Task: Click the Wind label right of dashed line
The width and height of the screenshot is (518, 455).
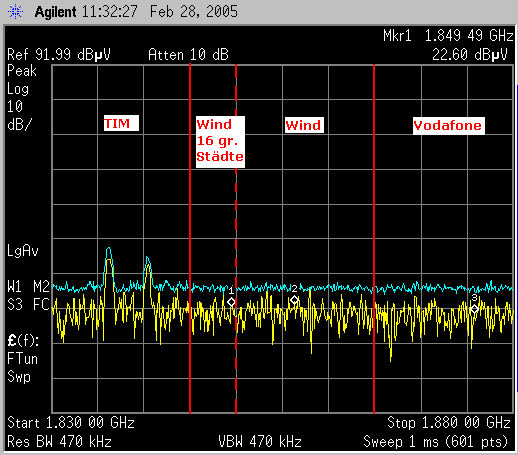Action: click(304, 125)
